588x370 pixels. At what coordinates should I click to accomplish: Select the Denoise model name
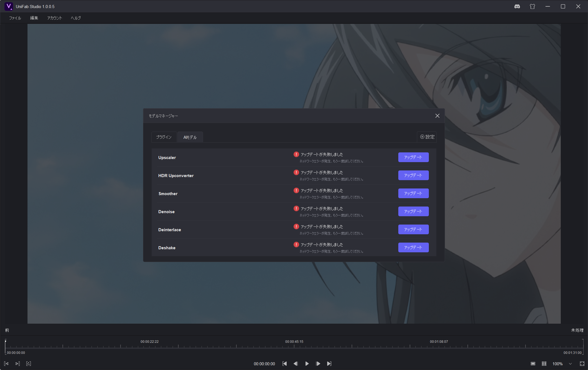[166, 212]
